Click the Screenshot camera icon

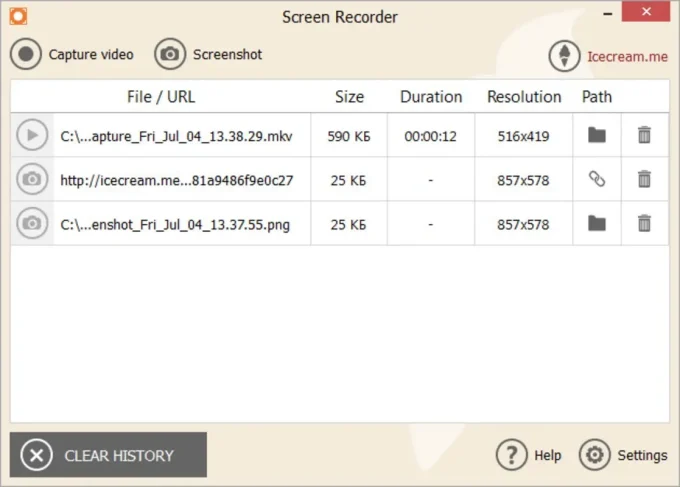(171, 54)
